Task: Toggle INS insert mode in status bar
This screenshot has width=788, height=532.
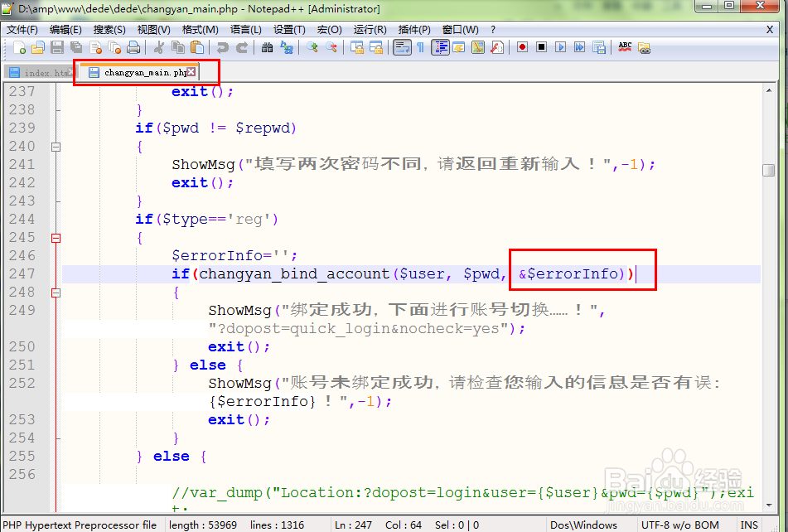Action: (749, 525)
